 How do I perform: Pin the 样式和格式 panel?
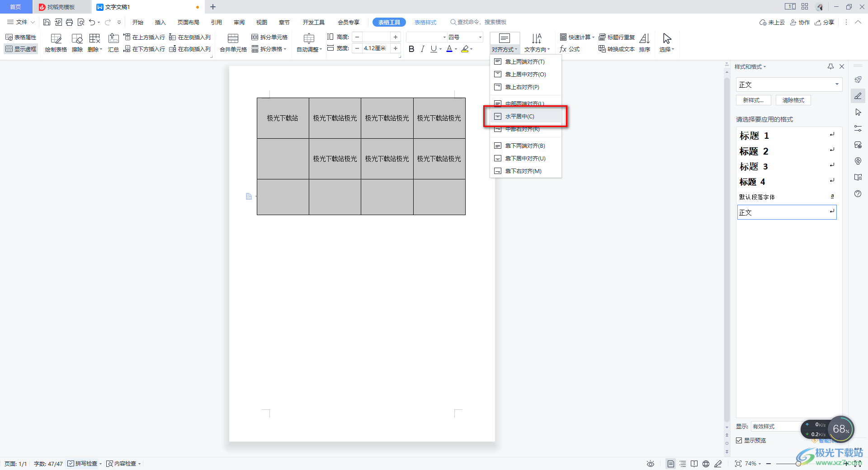tap(830, 66)
